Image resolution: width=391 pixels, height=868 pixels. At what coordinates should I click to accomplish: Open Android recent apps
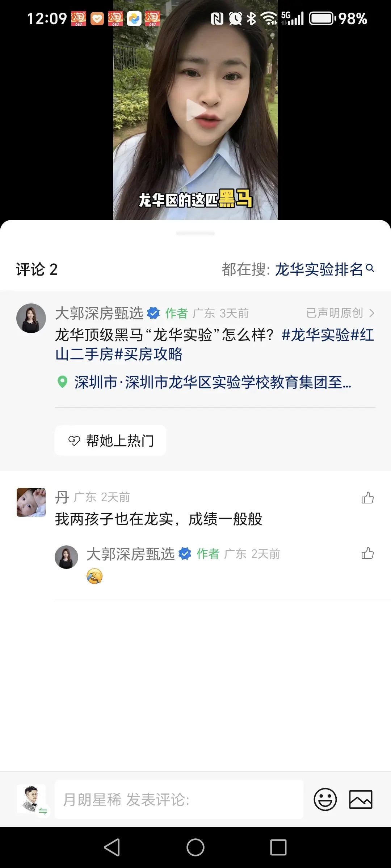(x=278, y=847)
